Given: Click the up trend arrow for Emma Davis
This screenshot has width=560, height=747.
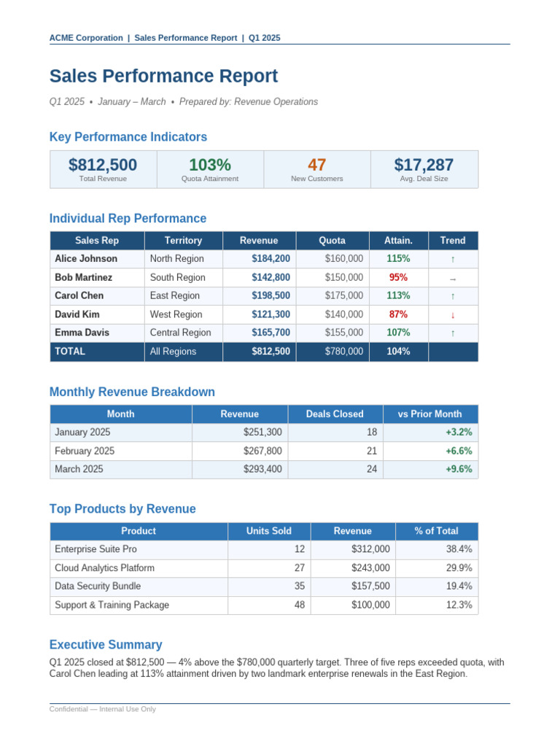Looking at the screenshot, I should [453, 333].
